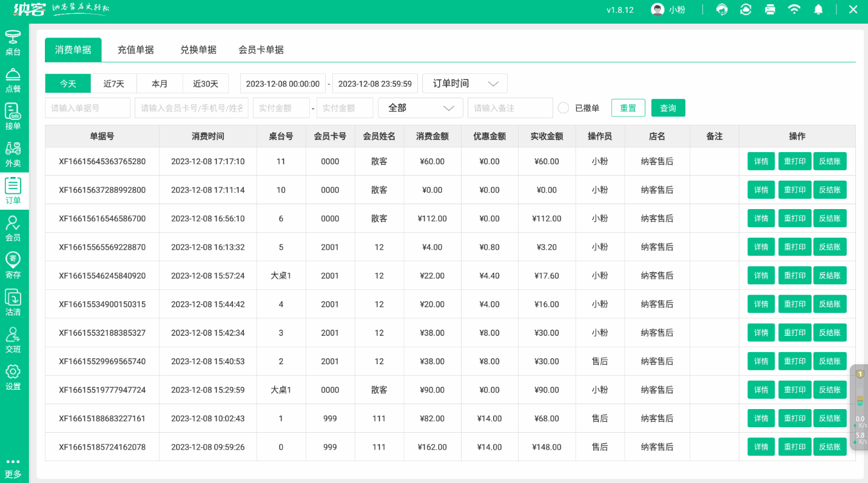
Task: Enable the 已撤单 cancelled-orders radio filter
Action: point(563,107)
